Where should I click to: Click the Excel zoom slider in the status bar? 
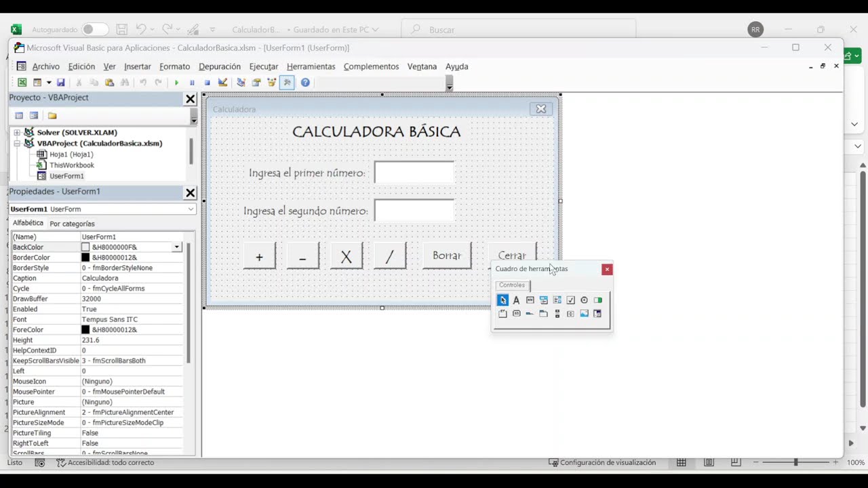click(796, 462)
